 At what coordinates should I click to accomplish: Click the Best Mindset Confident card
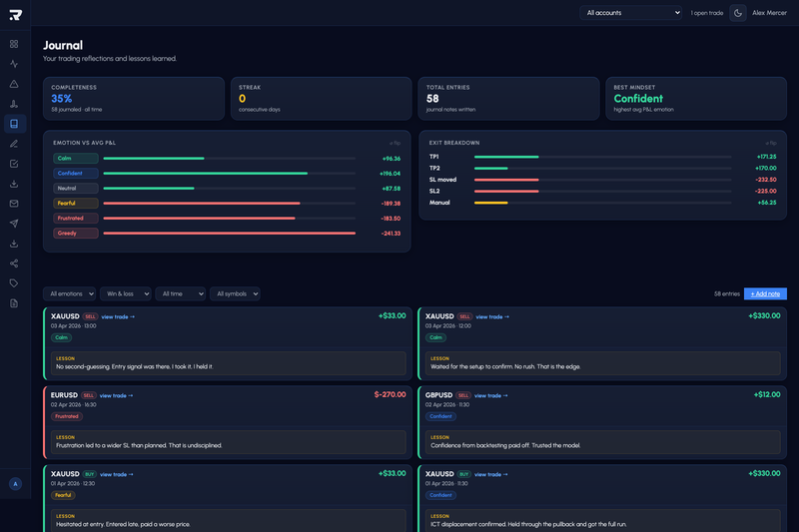point(696,99)
